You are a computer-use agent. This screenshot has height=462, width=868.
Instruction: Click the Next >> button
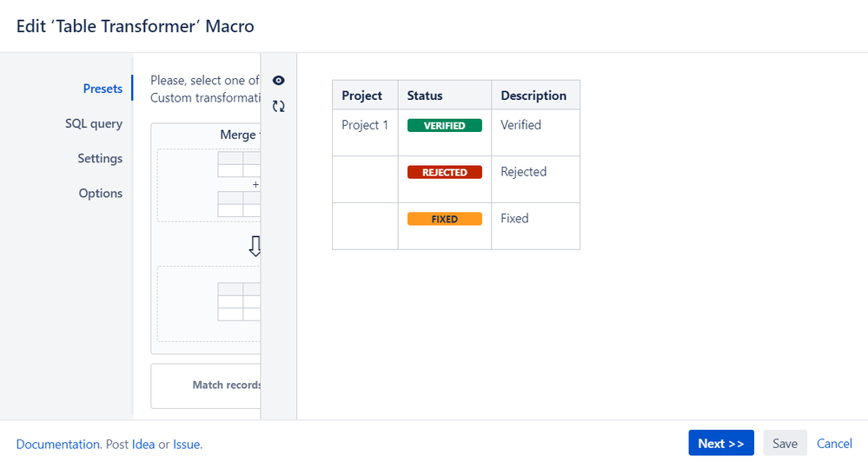(721, 443)
